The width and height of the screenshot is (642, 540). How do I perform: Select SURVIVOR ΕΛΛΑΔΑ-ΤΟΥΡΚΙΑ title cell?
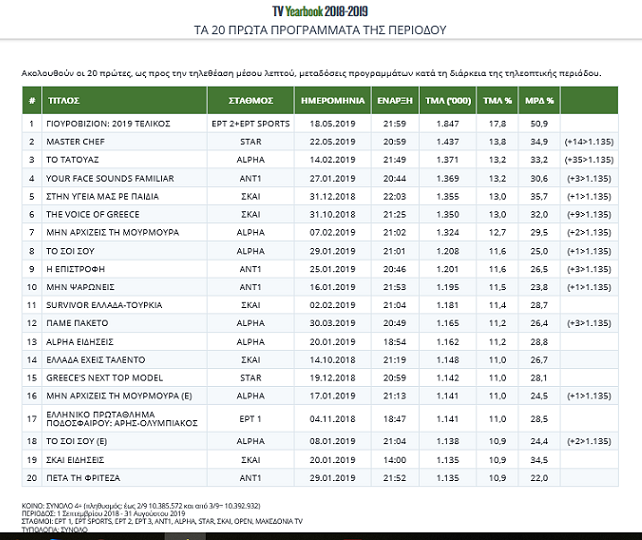(124, 305)
